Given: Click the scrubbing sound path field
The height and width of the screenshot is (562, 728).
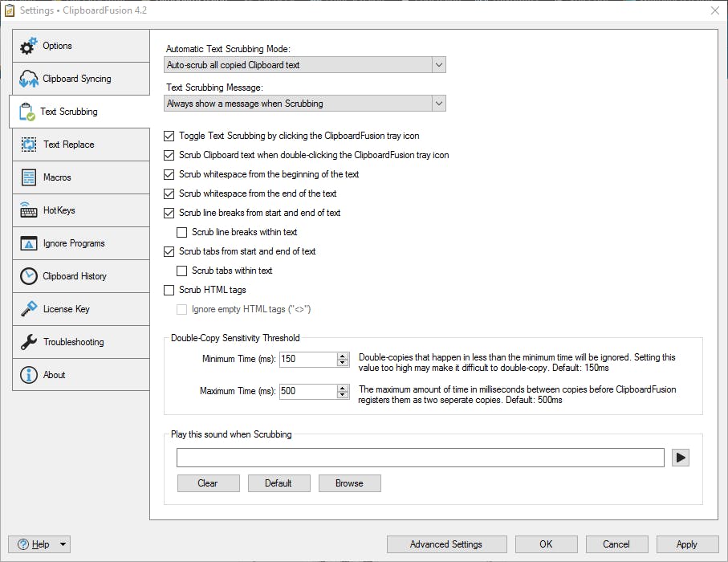Looking at the screenshot, I should (420, 458).
